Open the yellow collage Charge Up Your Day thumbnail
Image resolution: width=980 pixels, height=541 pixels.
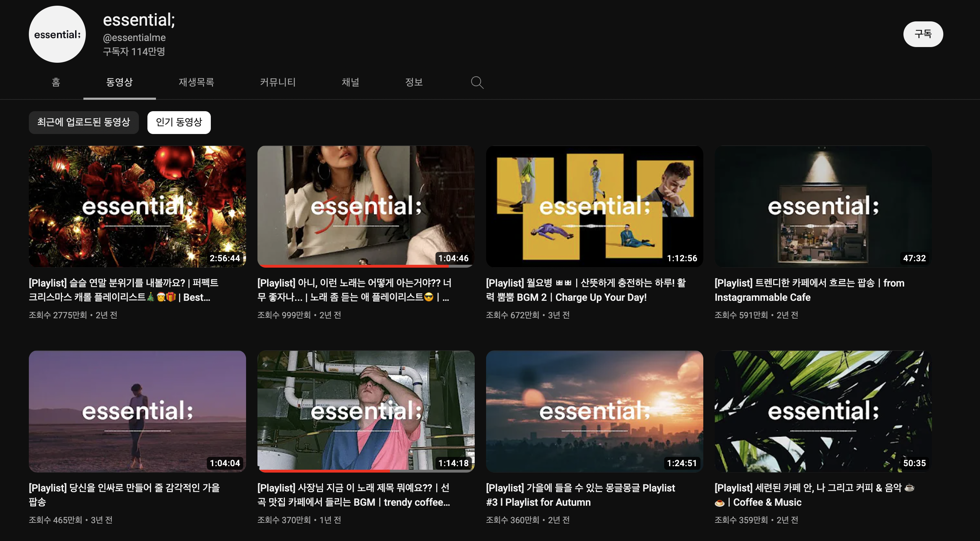click(x=594, y=206)
